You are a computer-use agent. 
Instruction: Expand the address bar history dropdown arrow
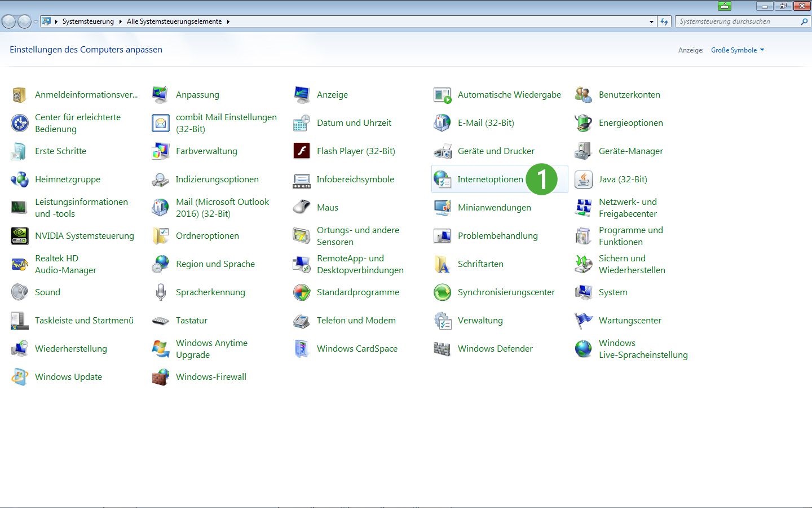(651, 21)
